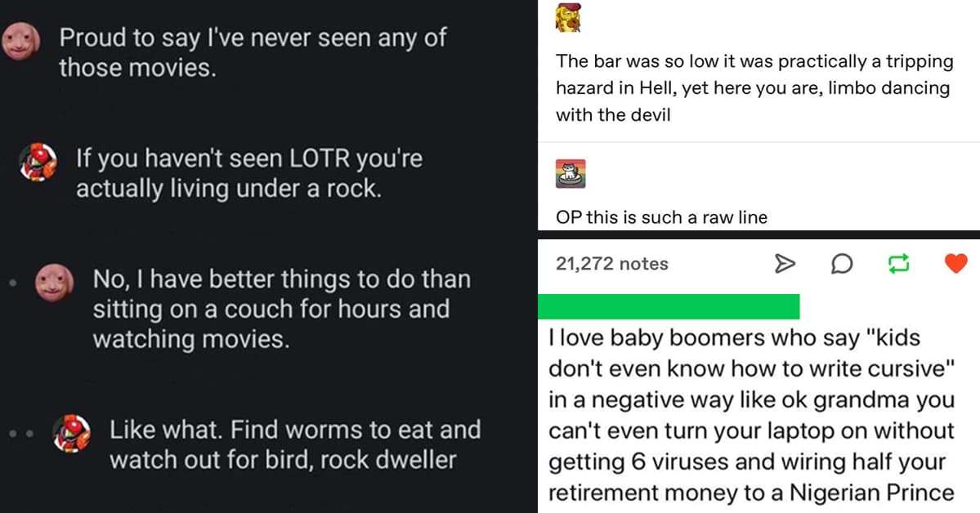Click the "OP this is such a raw line" reply
980x513 pixels.
pyautogui.click(x=661, y=217)
